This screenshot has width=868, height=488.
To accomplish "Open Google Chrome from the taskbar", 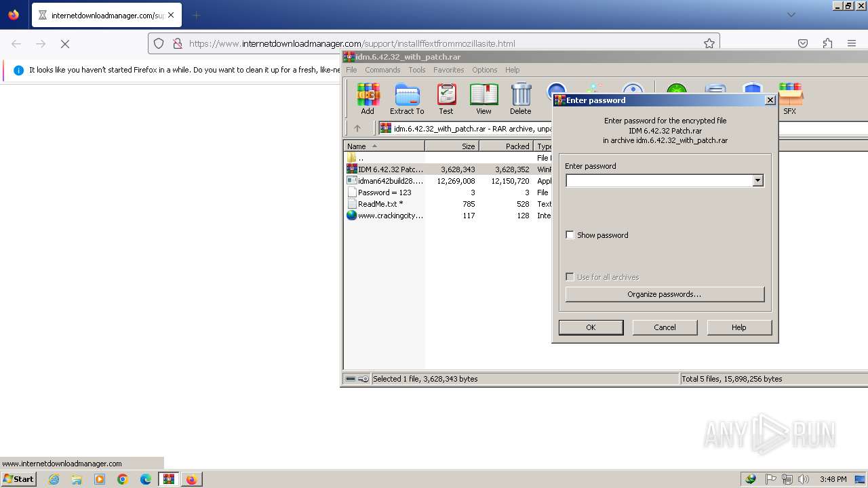I will tap(123, 479).
